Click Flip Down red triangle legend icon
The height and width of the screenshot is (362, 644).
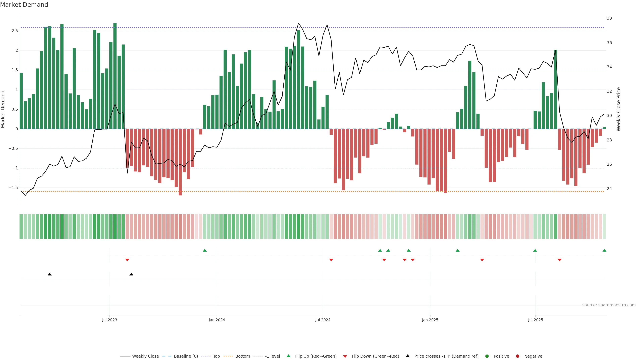tap(345, 356)
